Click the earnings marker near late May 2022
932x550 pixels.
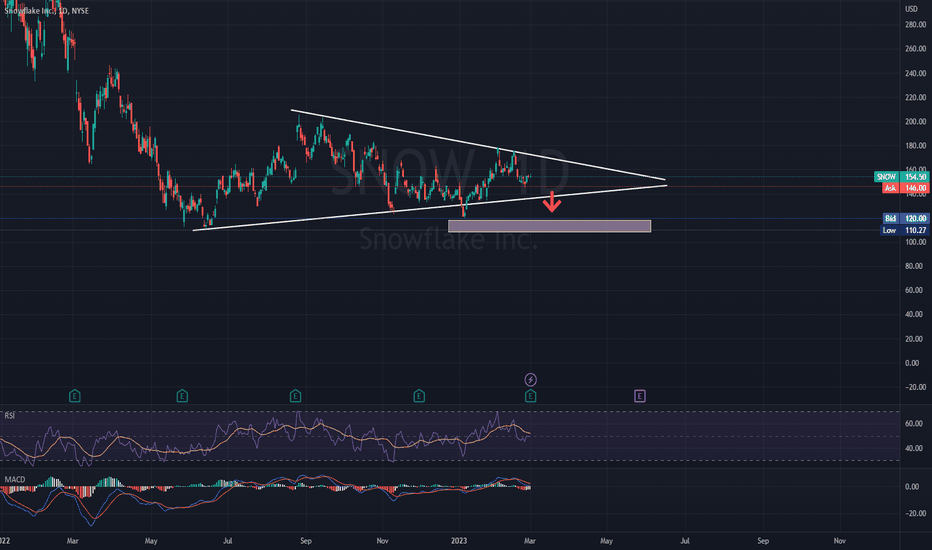(x=182, y=396)
